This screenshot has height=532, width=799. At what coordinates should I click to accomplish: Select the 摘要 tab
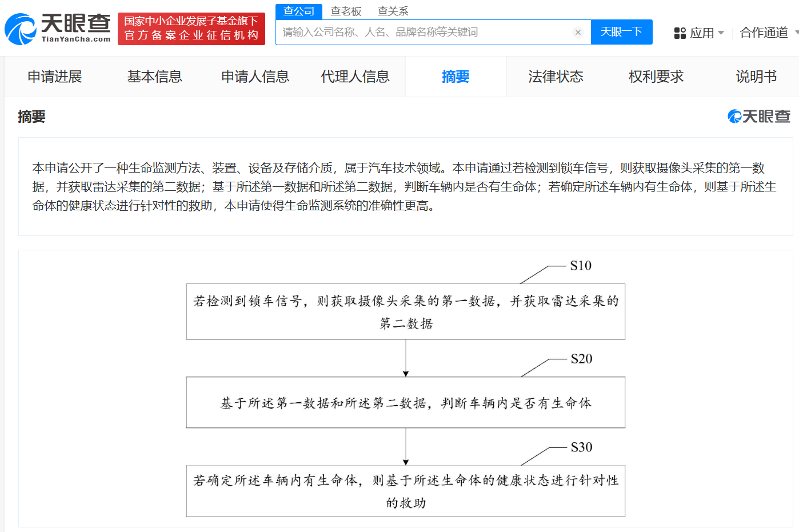click(x=456, y=77)
